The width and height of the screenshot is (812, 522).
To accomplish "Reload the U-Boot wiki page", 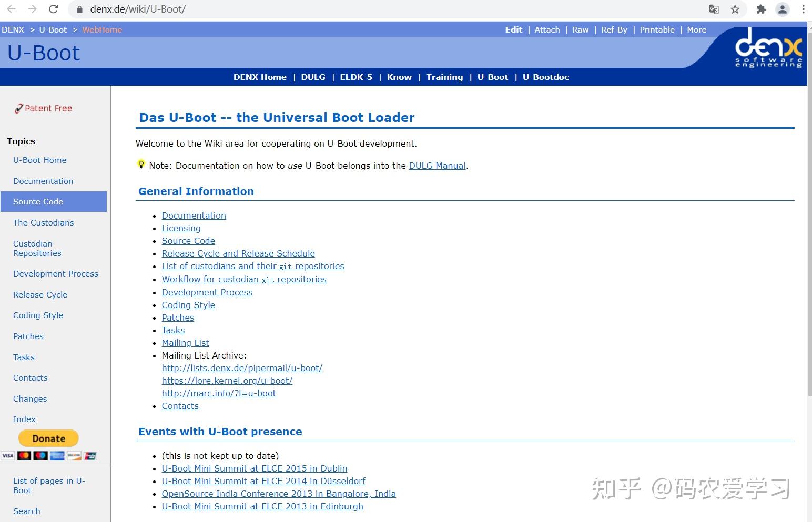I will (53, 9).
